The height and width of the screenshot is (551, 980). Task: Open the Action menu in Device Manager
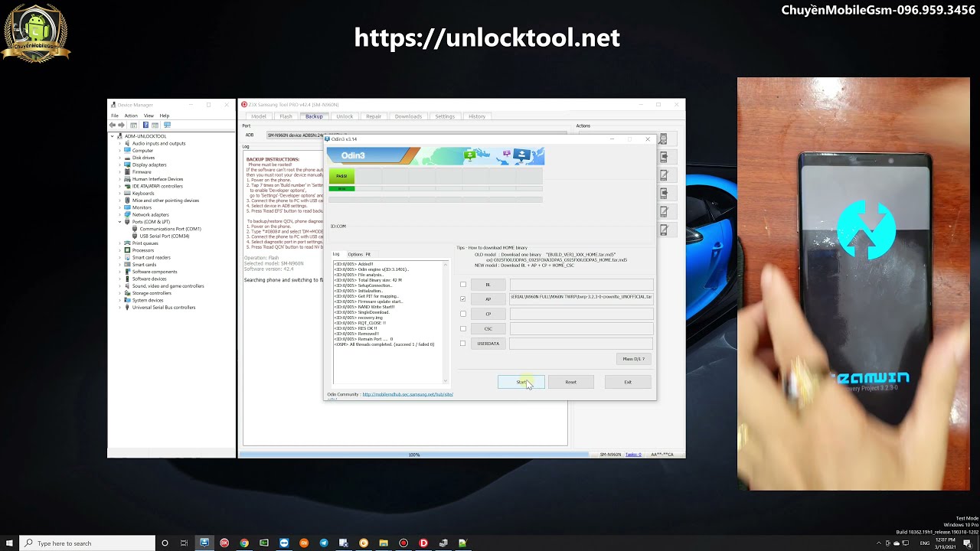point(131,116)
